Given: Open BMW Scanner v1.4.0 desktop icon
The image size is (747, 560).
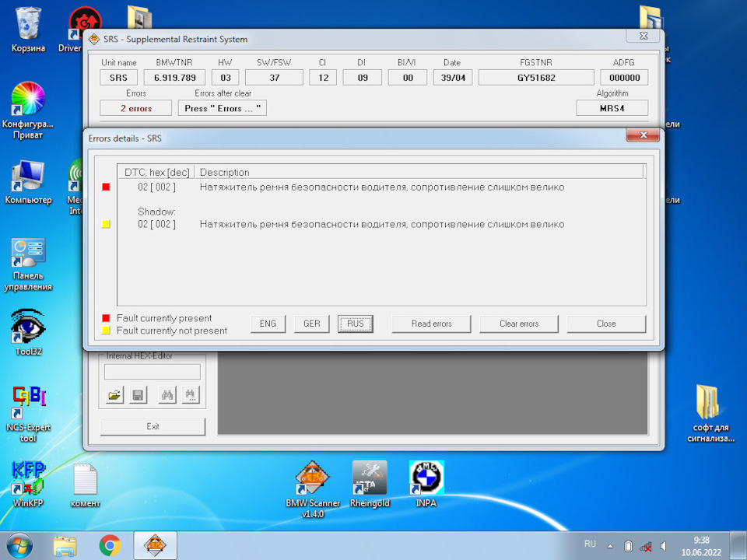Looking at the screenshot, I should (313, 488).
